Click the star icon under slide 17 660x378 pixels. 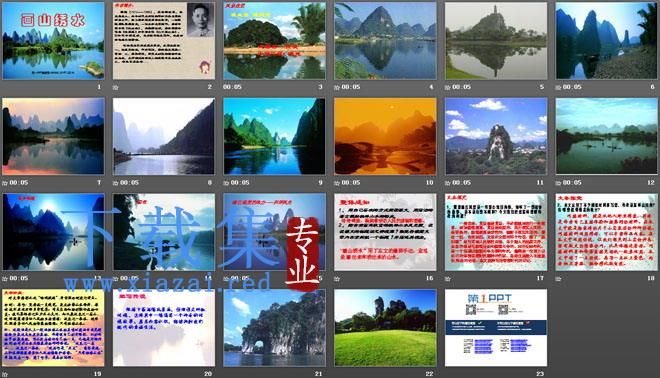tap(447, 279)
